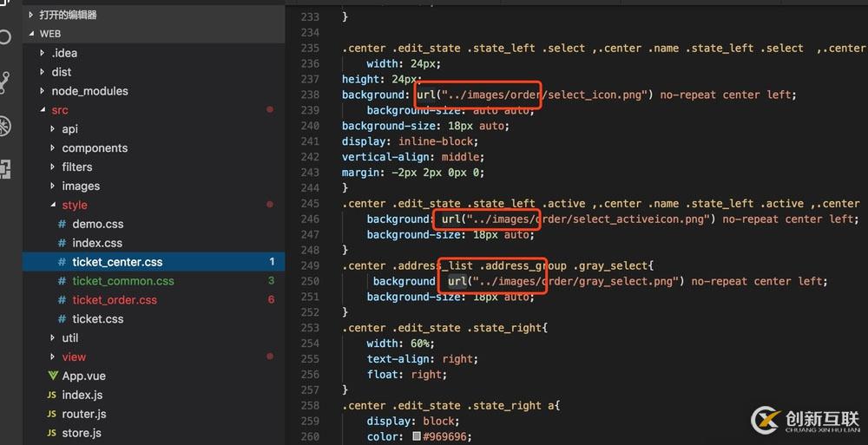This screenshot has width=868, height=445.
Task: Open ticket_order.css file
Action: click(x=115, y=300)
